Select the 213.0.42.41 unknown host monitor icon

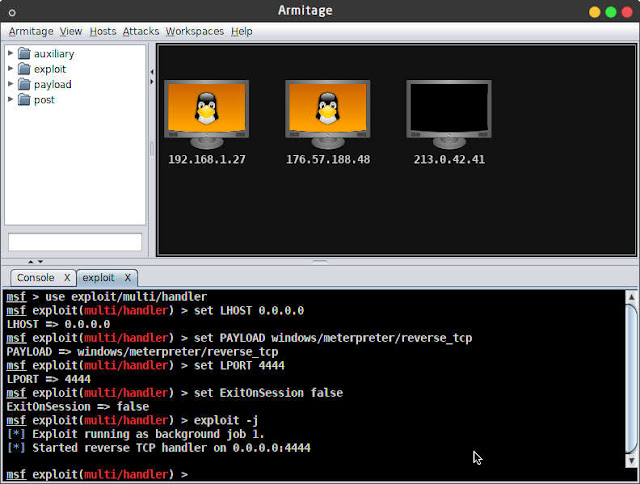449,115
